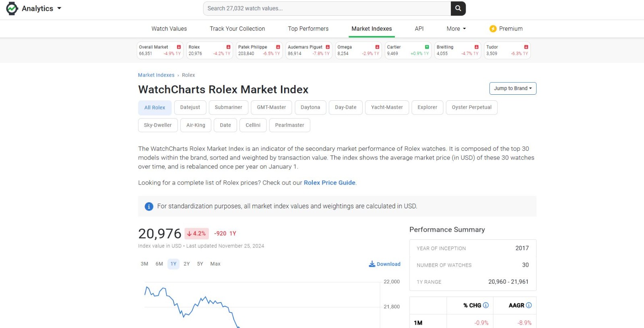Open the Rolex Price Guide link
The width and height of the screenshot is (644, 328).
coord(329,183)
